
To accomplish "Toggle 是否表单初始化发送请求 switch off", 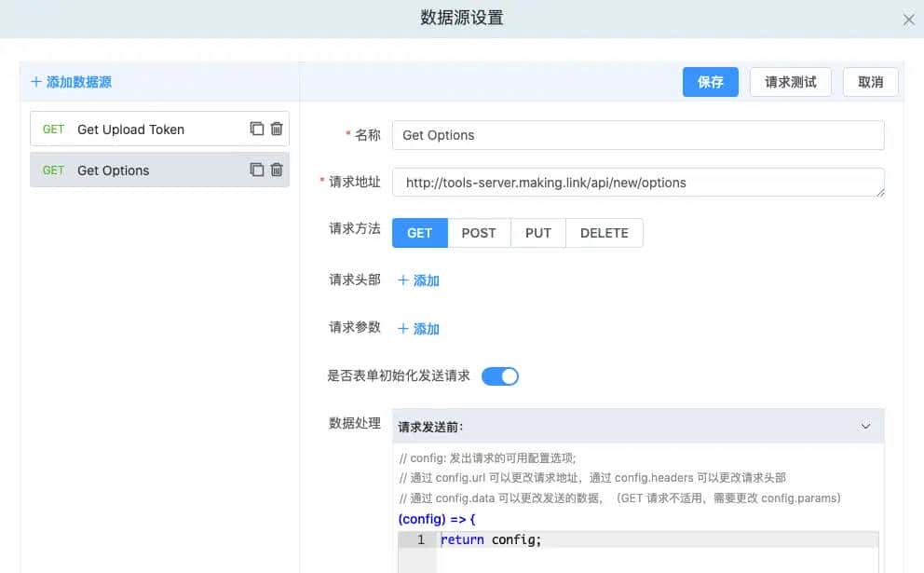I will tap(500, 375).
